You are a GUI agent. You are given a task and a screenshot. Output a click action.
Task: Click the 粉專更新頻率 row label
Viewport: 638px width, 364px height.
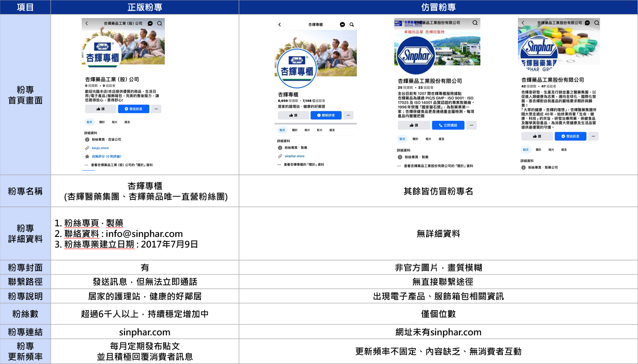coord(25,351)
